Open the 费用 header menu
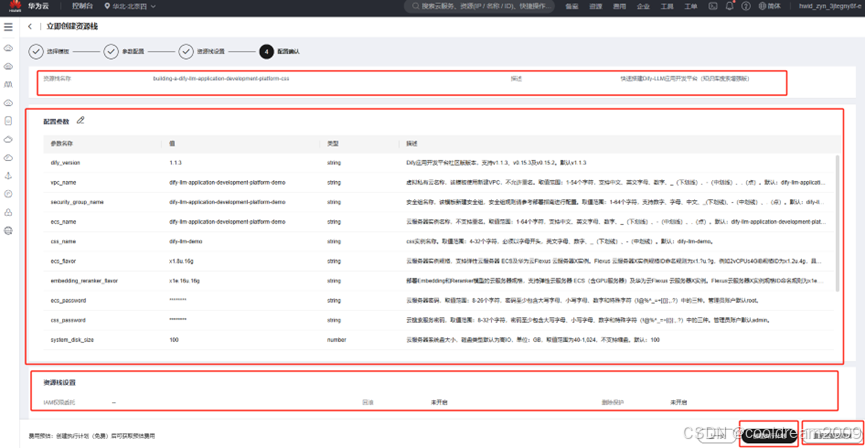 pyautogui.click(x=619, y=7)
